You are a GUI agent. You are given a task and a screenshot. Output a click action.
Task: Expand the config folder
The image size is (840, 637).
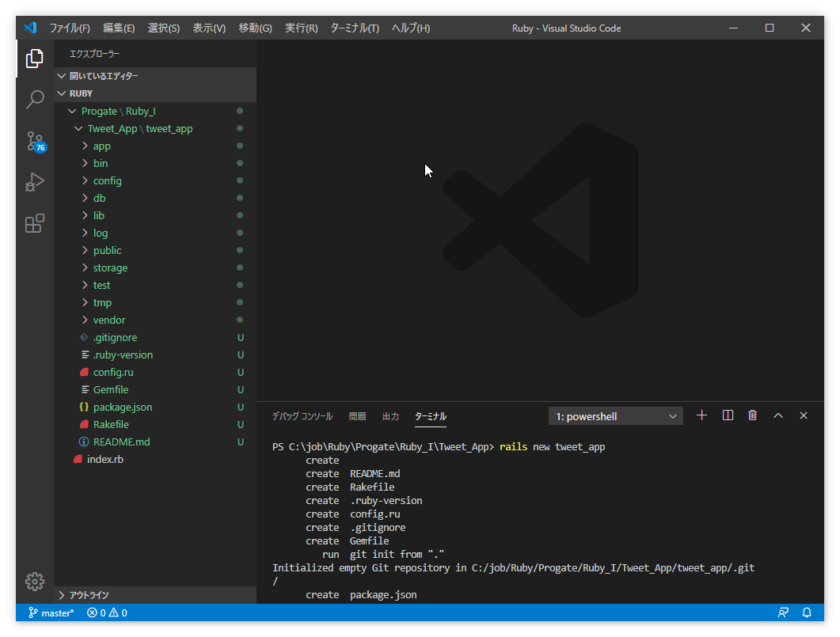(107, 180)
